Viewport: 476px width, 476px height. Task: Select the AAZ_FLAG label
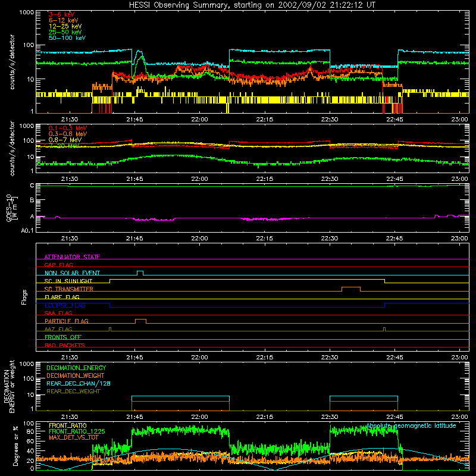[x=58, y=329]
